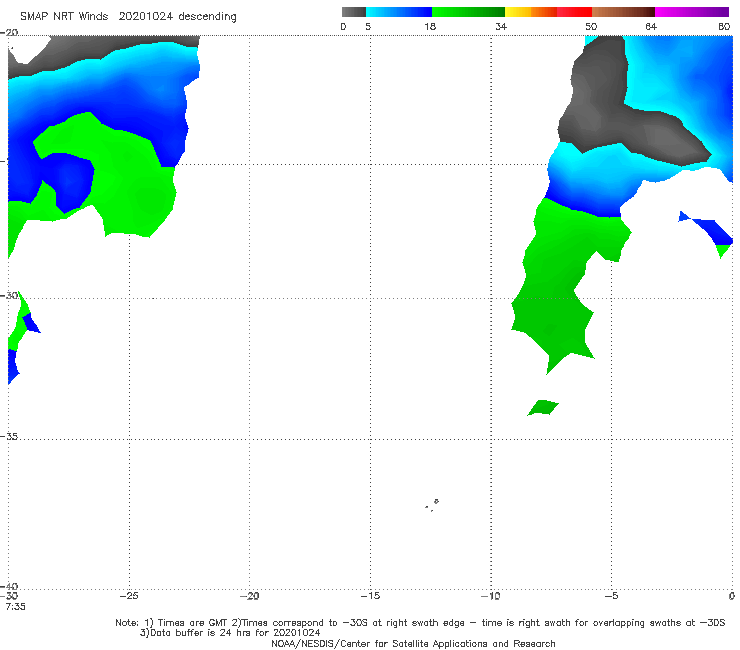Click the latitude label '-35'
Viewport: 740px width, 650px height.
[9, 437]
